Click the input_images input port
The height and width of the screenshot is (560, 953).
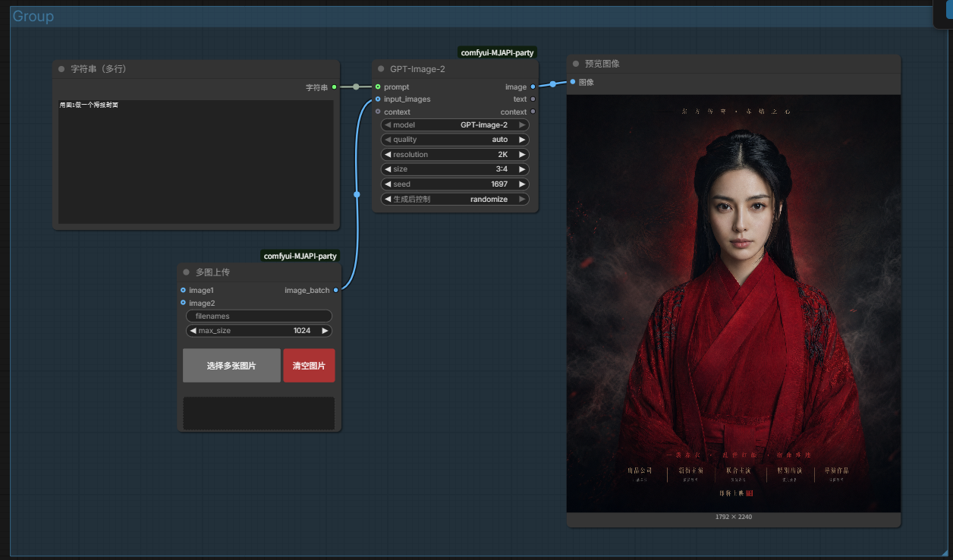click(x=378, y=99)
